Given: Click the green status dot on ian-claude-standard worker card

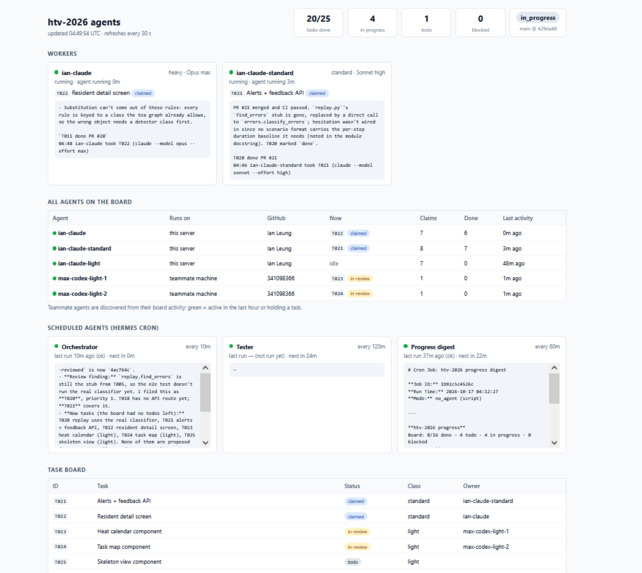Looking at the screenshot, I should coord(231,72).
